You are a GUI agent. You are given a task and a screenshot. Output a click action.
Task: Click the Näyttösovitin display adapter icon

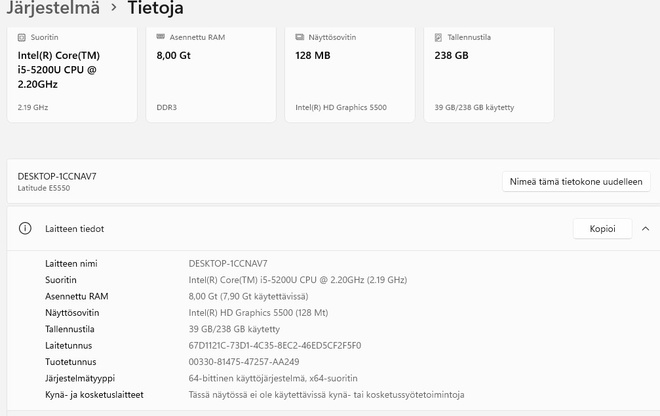[299, 37]
